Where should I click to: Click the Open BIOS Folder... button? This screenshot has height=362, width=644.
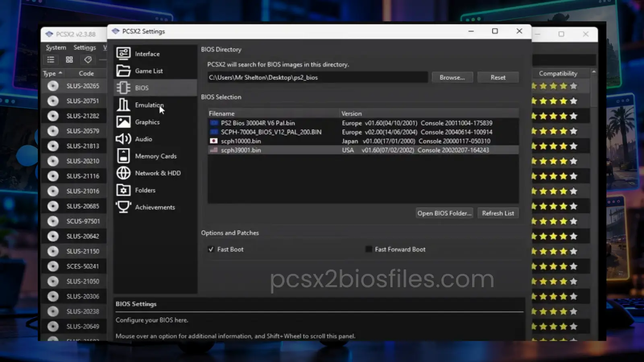[x=444, y=213]
